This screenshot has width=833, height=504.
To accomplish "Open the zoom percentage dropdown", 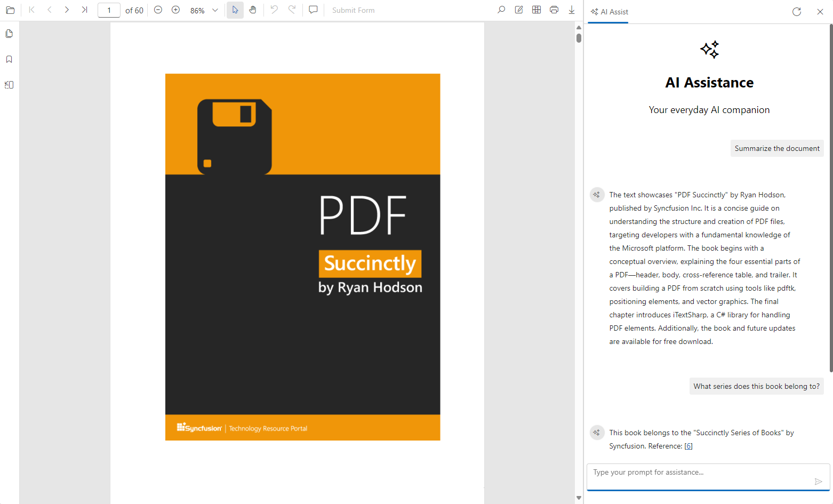I will click(215, 10).
